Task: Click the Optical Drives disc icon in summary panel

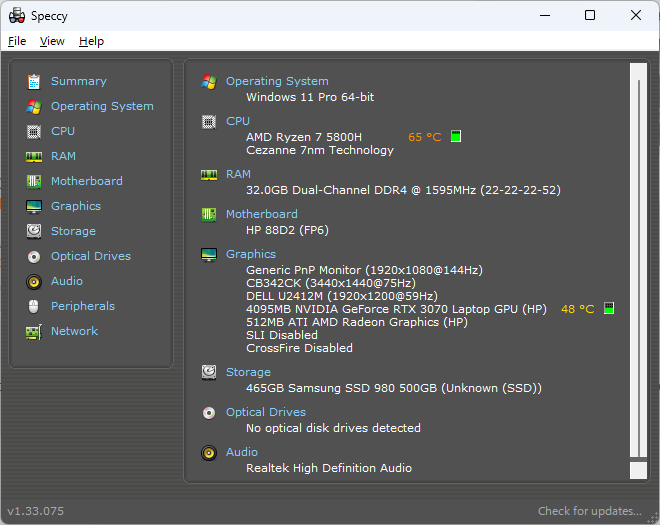Action: tap(209, 413)
